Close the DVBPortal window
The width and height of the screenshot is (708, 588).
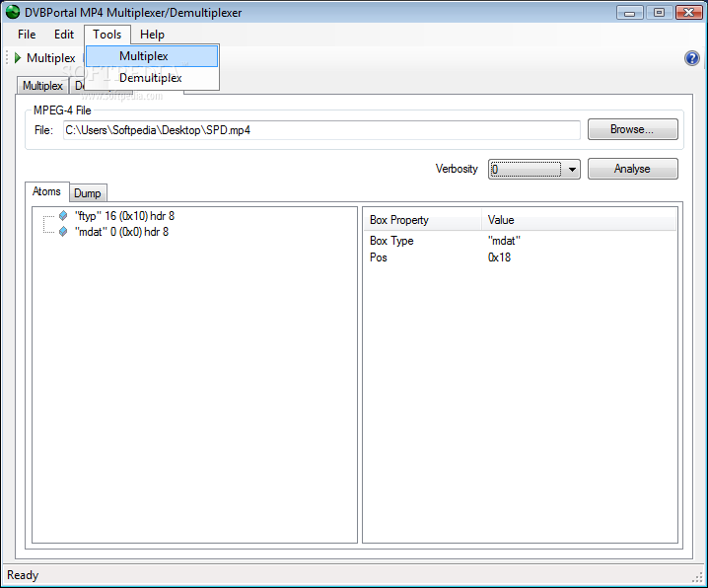tap(689, 13)
